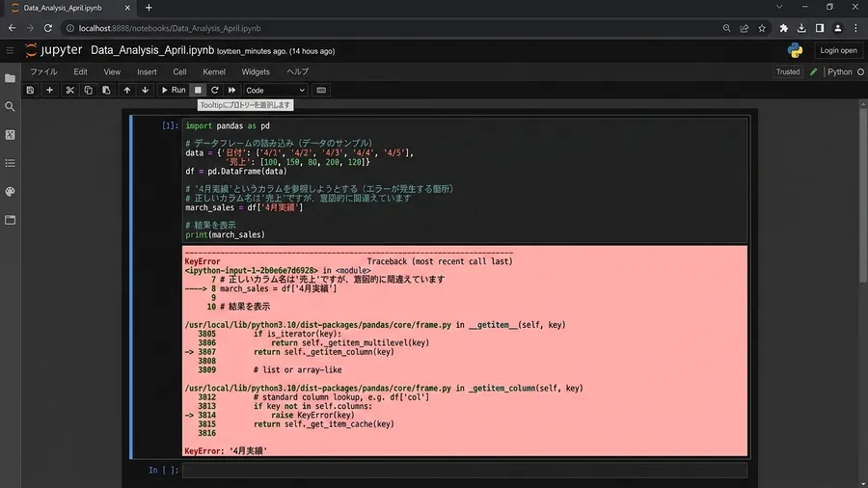
Task: Open the Kernel menu
Action: click(x=214, y=72)
